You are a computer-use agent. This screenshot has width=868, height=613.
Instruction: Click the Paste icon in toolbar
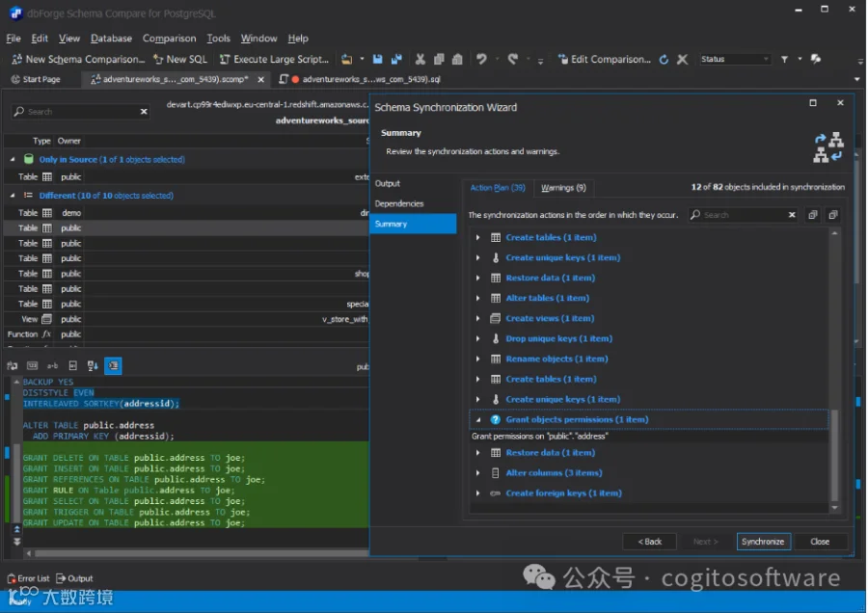(457, 59)
